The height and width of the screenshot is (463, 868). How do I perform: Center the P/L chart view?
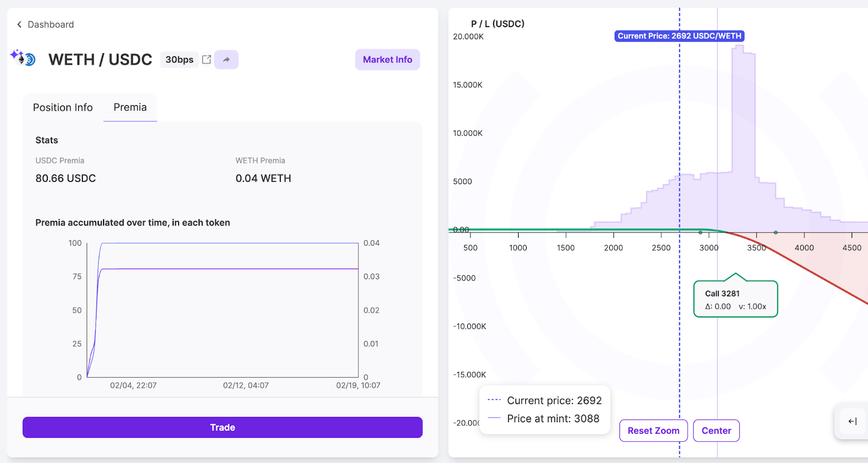[x=716, y=430]
